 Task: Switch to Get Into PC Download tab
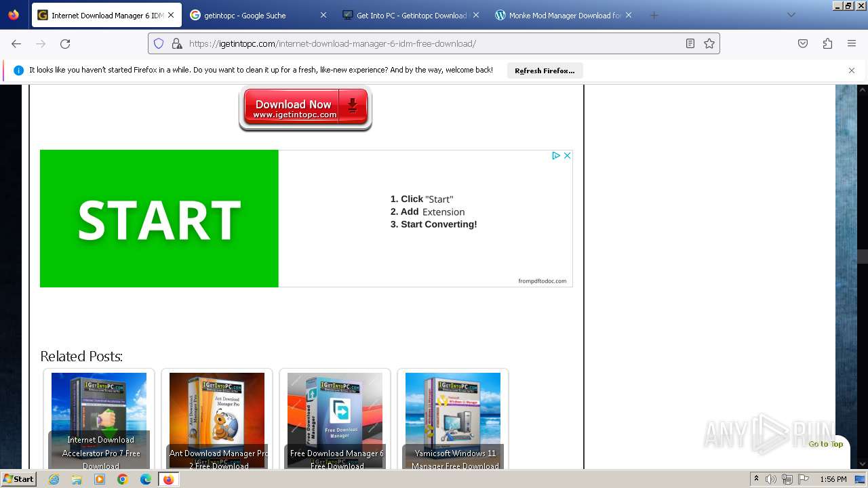pyautogui.click(x=411, y=15)
